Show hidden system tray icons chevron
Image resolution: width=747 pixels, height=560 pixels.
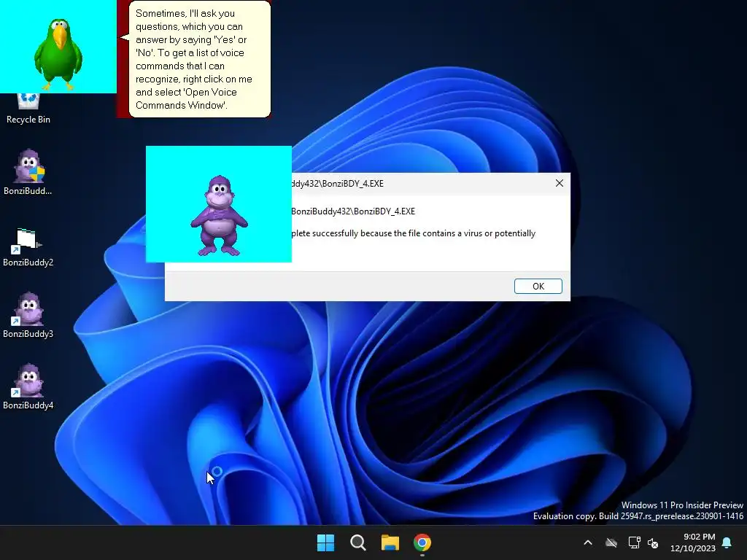tap(588, 542)
